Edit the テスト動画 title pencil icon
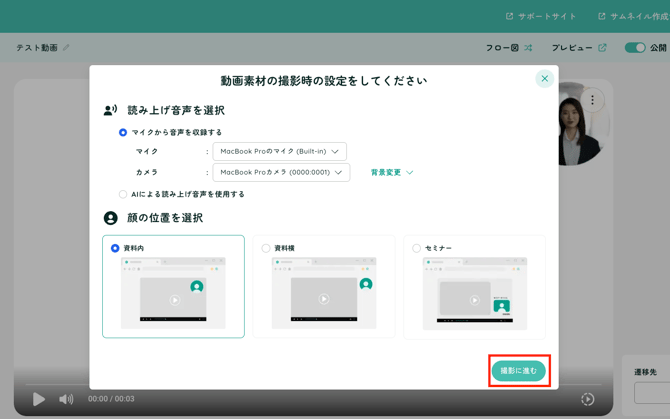670x419 pixels. (66, 47)
